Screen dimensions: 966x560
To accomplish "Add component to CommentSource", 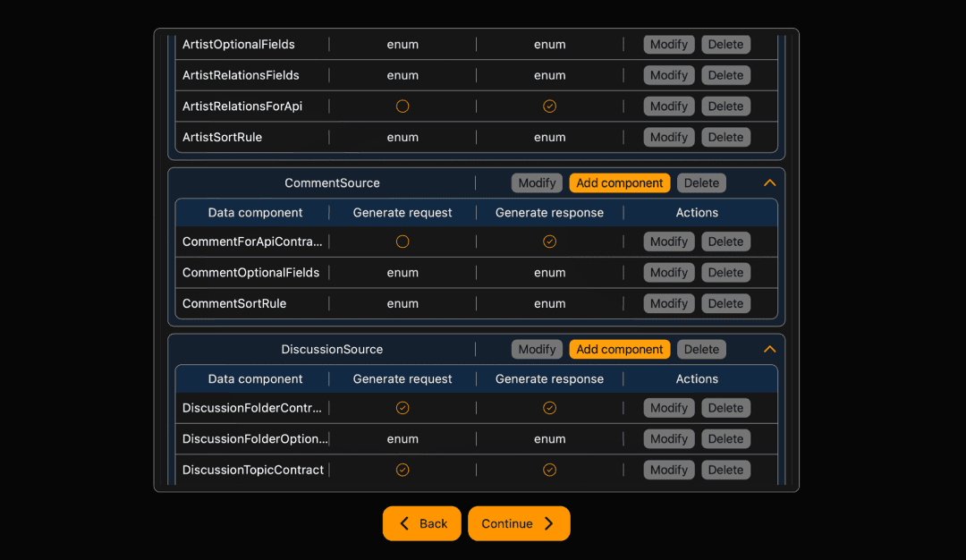I will click(619, 182).
